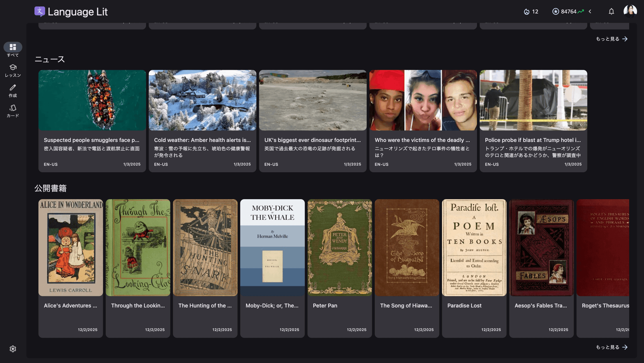Open the user profile avatar

click(630, 12)
